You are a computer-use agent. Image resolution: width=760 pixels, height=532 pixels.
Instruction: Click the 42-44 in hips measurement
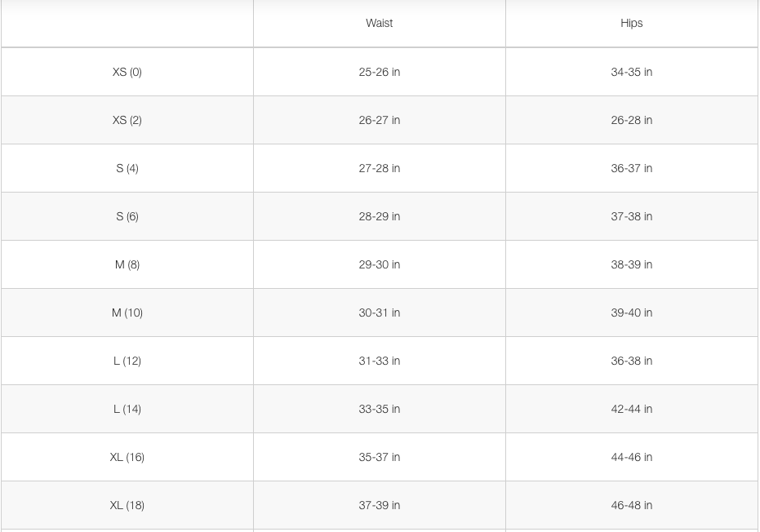pos(631,409)
